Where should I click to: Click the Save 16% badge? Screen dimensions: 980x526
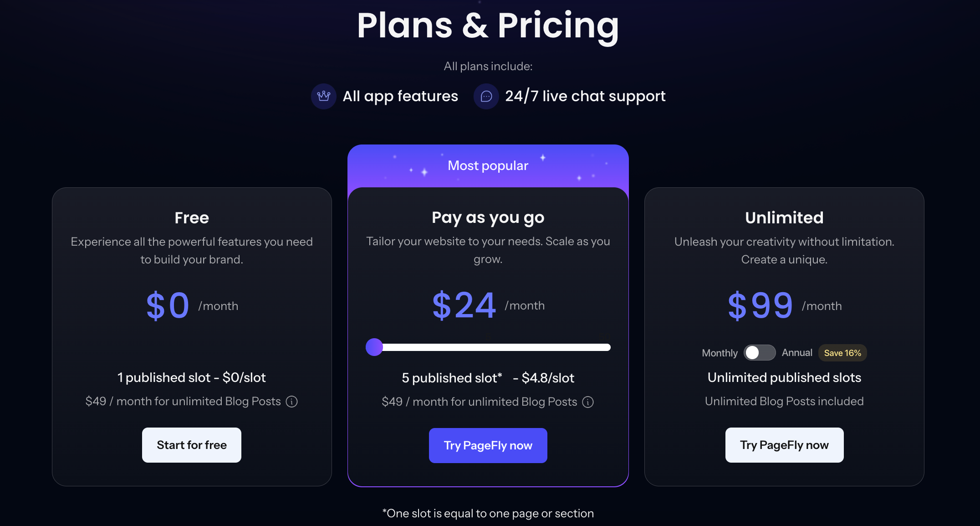pos(842,353)
